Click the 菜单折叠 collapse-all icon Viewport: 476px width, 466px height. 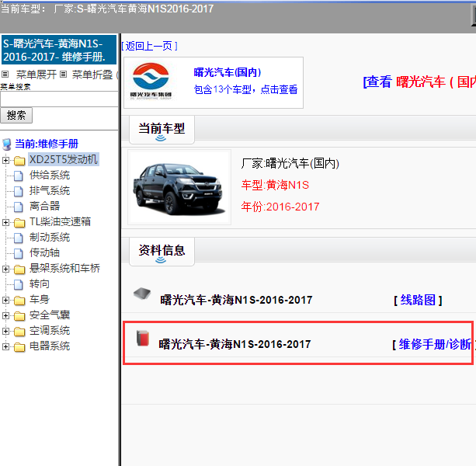(63, 74)
